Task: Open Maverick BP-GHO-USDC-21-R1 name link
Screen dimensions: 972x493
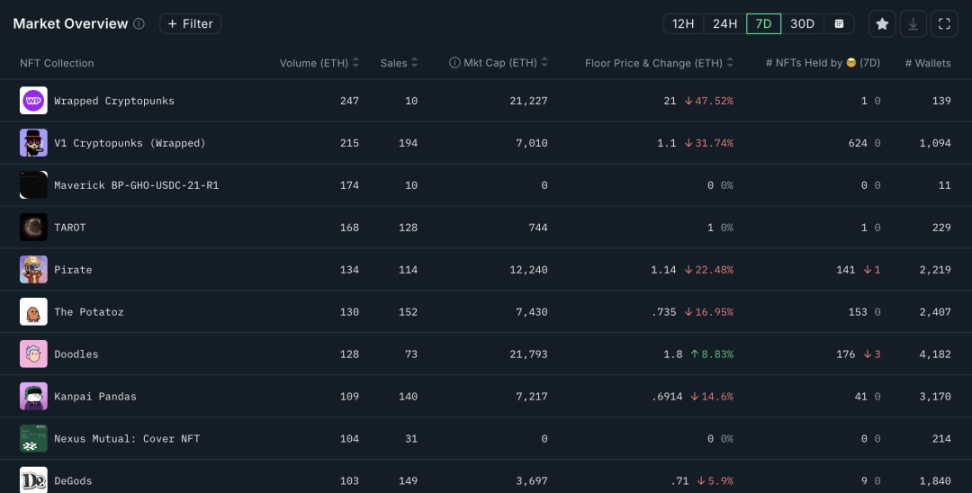Action: coord(136,185)
